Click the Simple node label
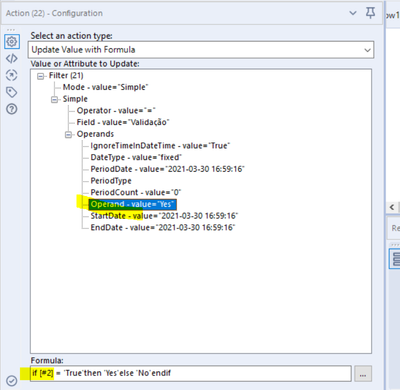 coord(75,99)
